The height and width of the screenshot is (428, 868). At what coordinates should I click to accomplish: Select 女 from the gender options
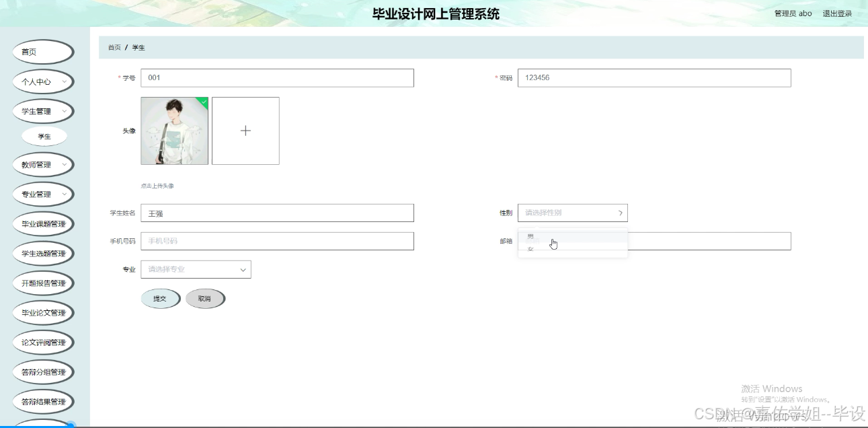(530, 248)
